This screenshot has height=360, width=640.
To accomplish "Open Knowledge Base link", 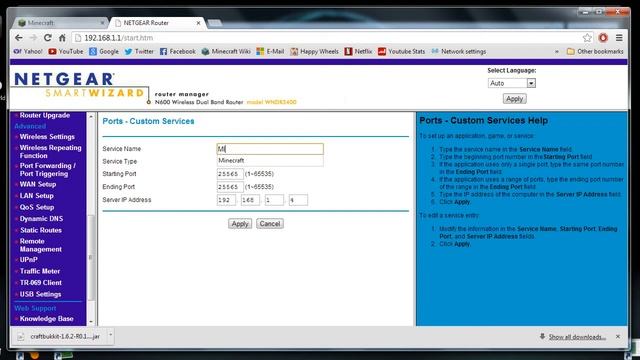I will click(x=46, y=319).
